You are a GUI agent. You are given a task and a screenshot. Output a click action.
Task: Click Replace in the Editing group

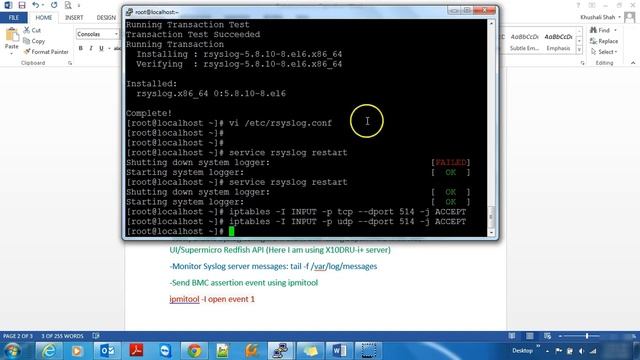click(604, 41)
